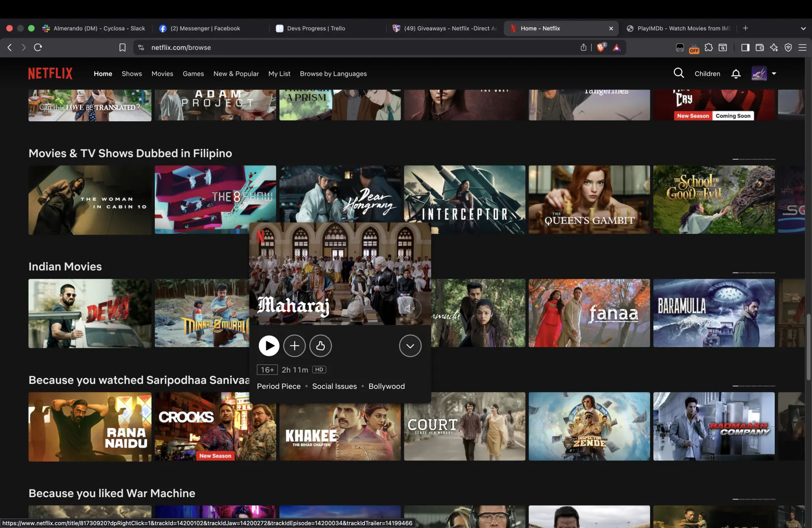Open the Brave wallet icon
The width and height of the screenshot is (812, 528).
[760, 47]
